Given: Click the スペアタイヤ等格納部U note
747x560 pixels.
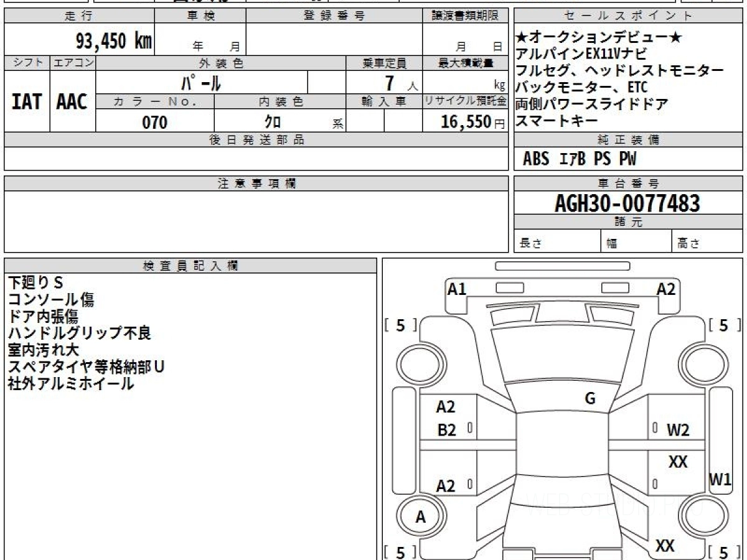Looking at the screenshot, I should [86, 367].
